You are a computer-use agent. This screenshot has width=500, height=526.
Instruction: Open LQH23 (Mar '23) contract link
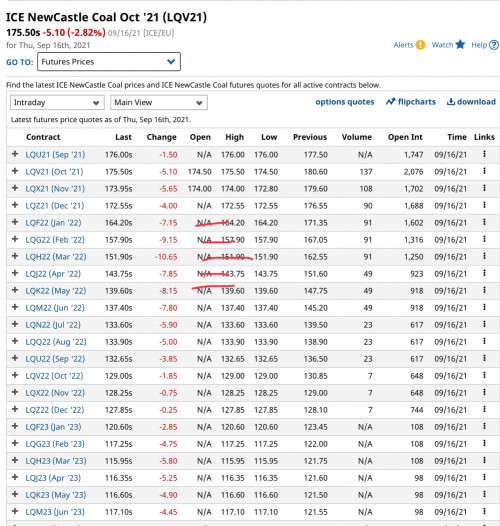pyautogui.click(x=56, y=461)
